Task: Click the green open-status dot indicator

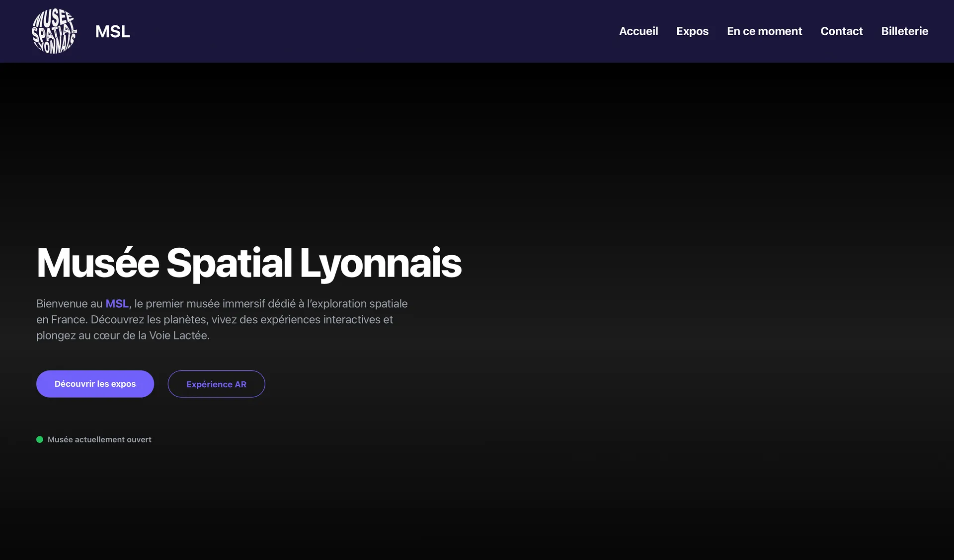Action: pos(40,439)
